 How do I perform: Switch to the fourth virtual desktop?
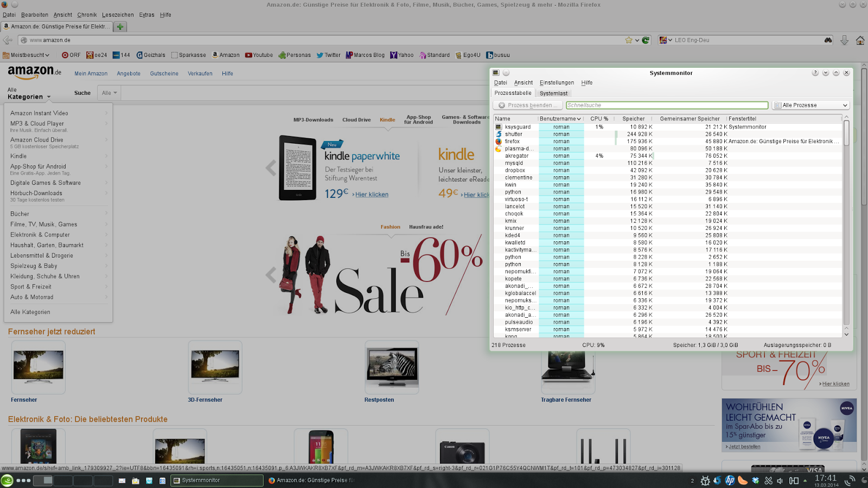coord(103,480)
